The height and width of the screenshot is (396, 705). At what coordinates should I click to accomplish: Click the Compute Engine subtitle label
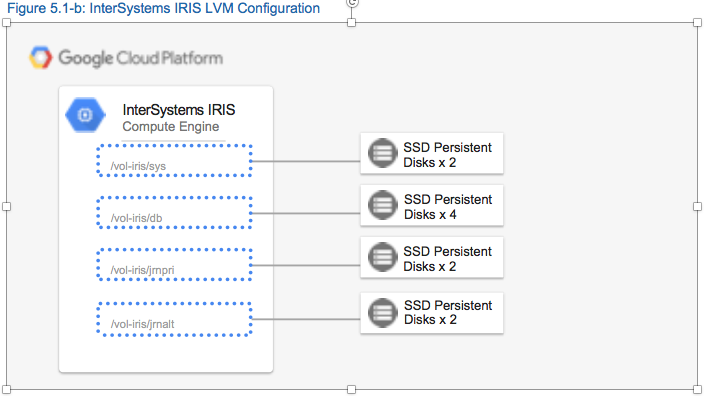(171, 127)
